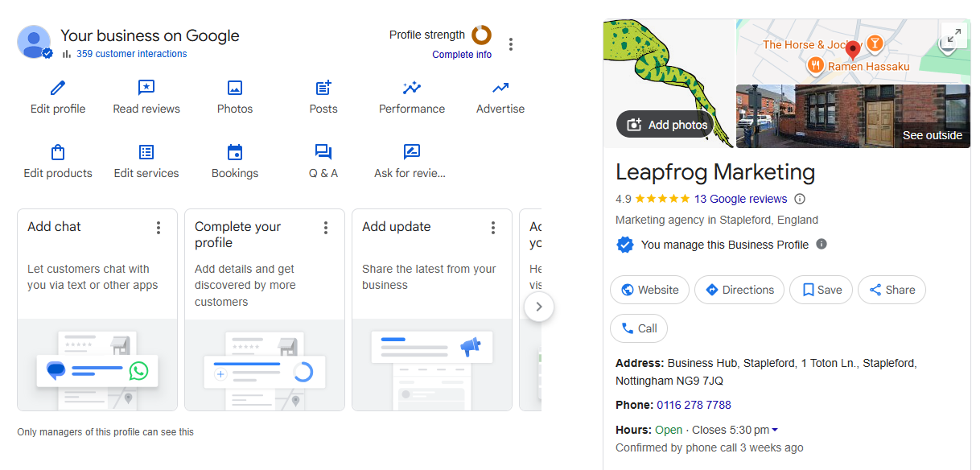Click info icon beside manage profile text
The width and height of the screenshot is (980, 470).
[x=821, y=244]
